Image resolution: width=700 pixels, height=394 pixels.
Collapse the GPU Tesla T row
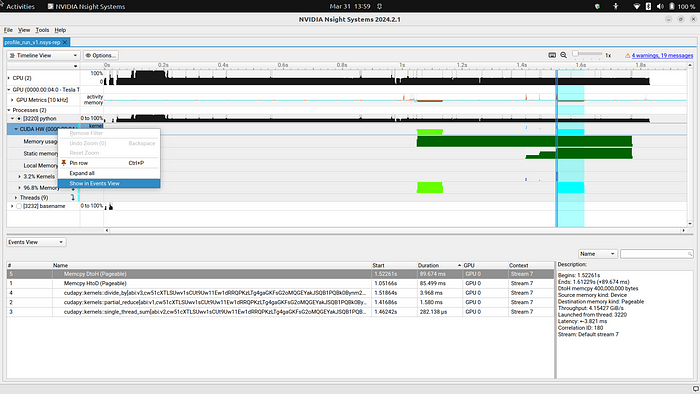[8, 90]
